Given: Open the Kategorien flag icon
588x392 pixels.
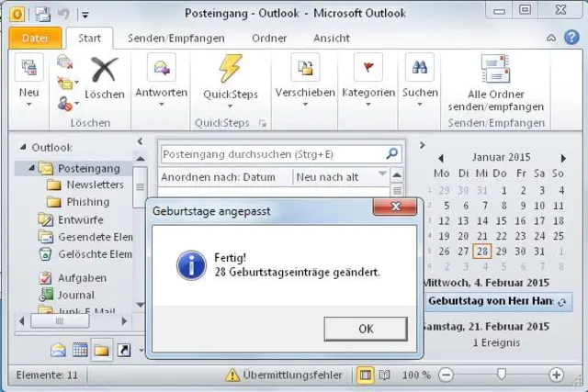Looking at the screenshot, I should [368, 67].
